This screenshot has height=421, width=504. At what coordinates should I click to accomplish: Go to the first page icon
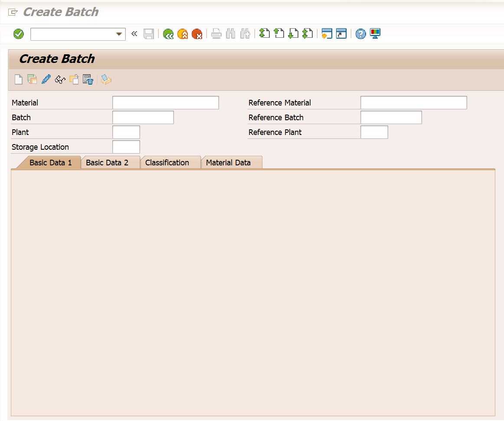coord(264,33)
